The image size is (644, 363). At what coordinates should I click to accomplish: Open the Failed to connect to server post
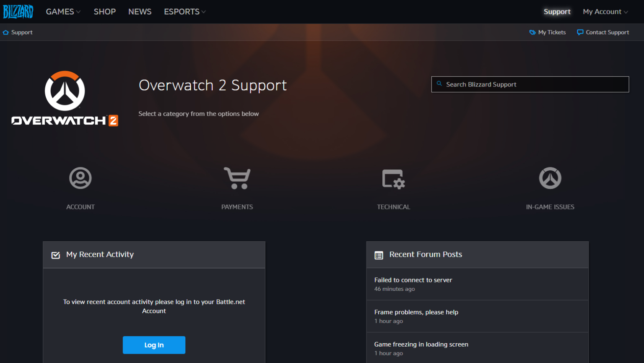[413, 280]
